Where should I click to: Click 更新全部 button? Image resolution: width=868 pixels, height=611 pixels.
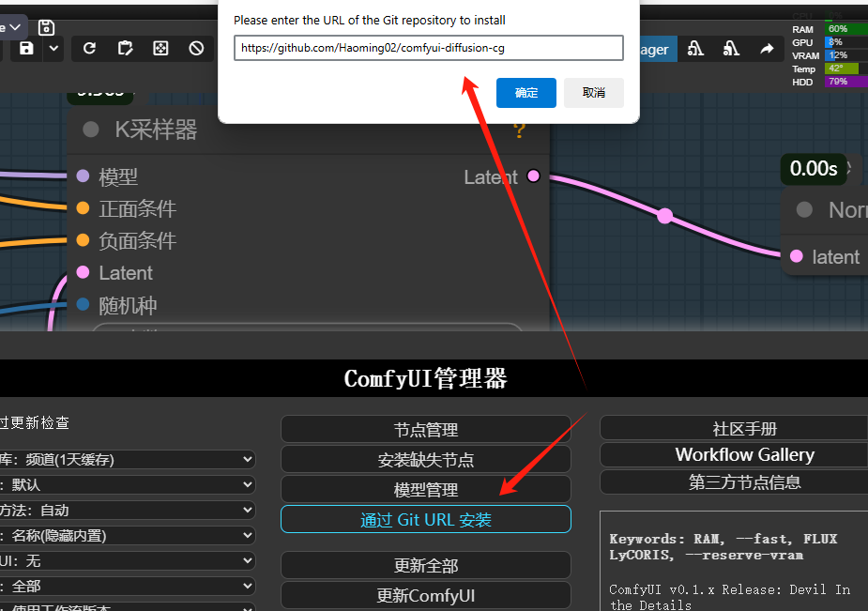tap(426, 565)
